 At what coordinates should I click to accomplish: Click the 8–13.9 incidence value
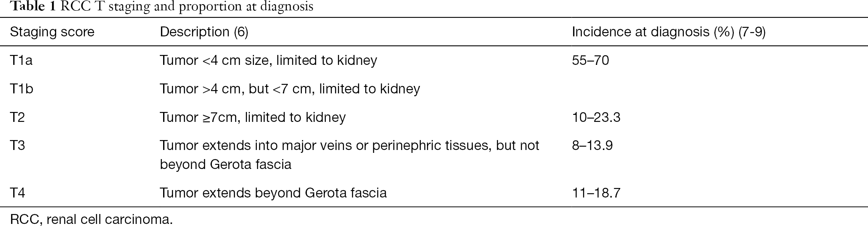pos(592,145)
